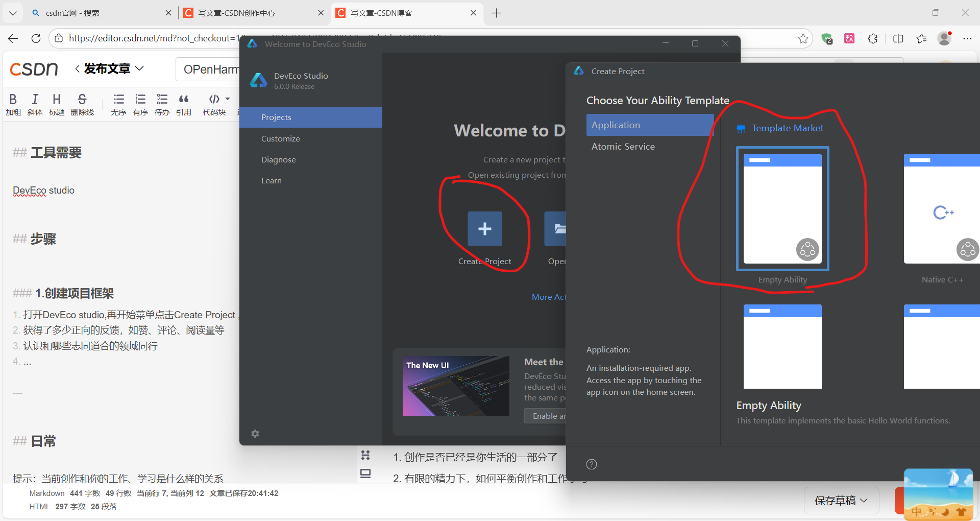Insert a code block (代码块)
Screen dimensions: 980x521
(x=214, y=105)
